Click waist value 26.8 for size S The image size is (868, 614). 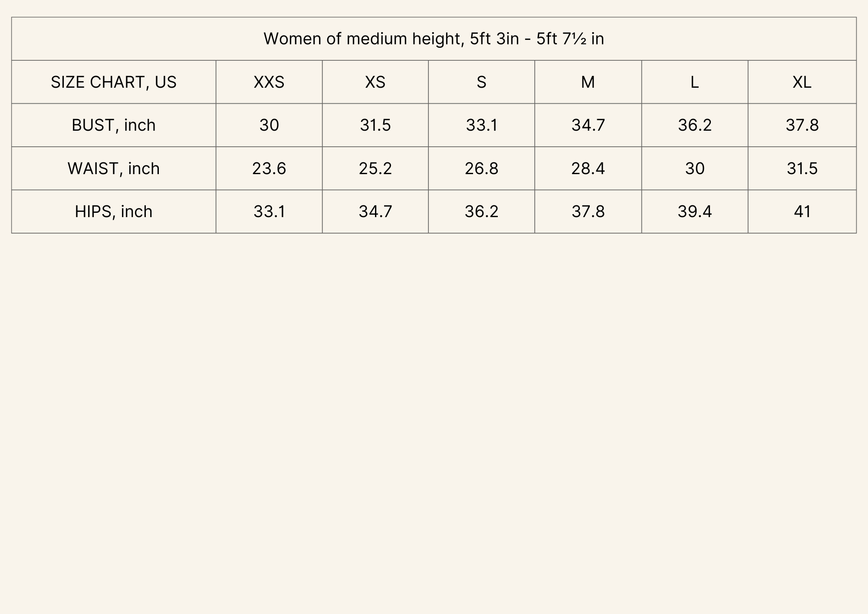pos(481,168)
